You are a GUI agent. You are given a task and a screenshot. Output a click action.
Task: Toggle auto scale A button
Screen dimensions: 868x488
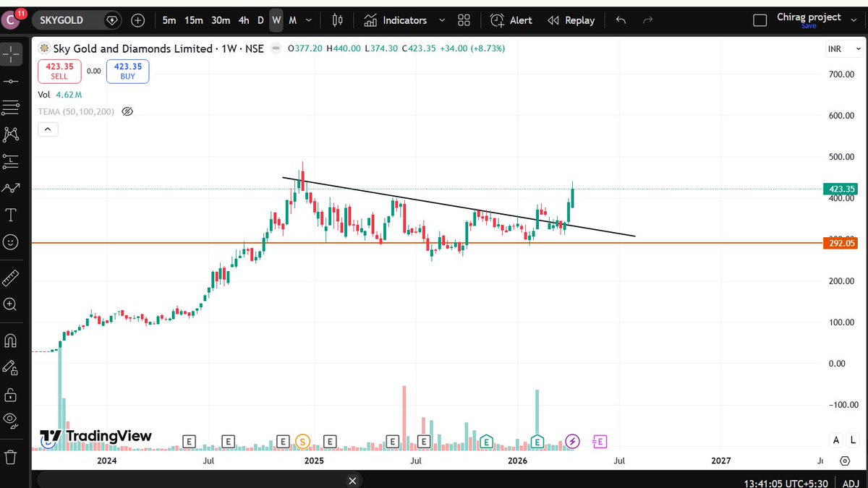[x=836, y=440]
